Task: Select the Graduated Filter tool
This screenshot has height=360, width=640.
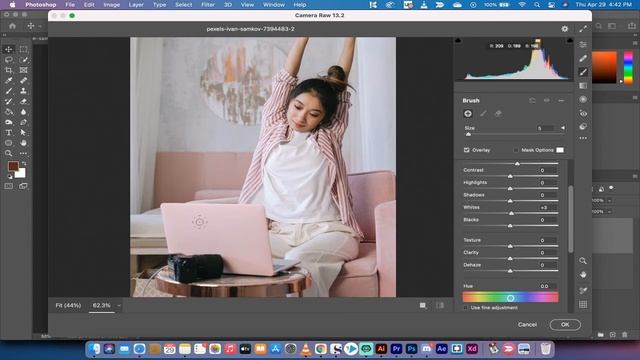Action: click(583, 86)
